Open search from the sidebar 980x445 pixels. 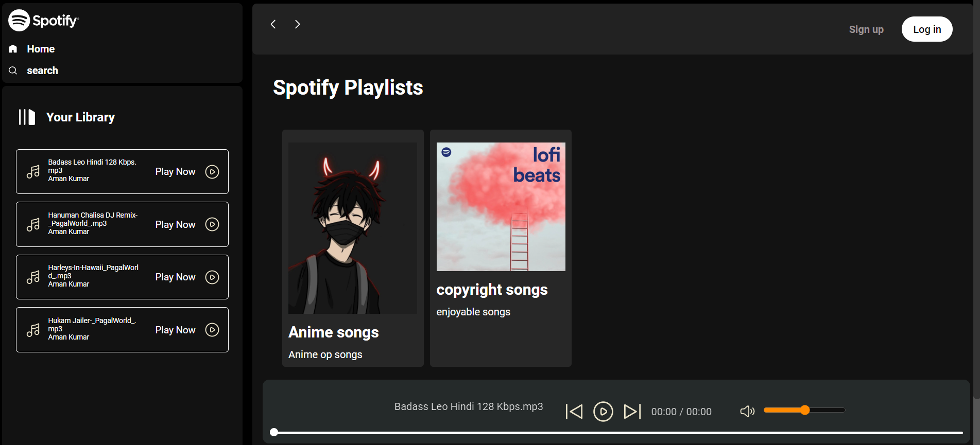click(x=42, y=70)
